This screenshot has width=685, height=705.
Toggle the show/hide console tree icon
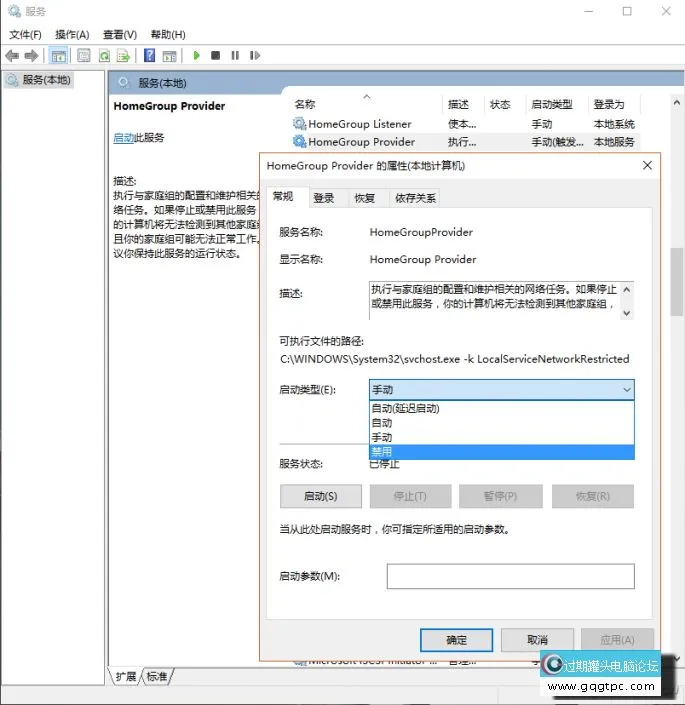click(x=58, y=56)
